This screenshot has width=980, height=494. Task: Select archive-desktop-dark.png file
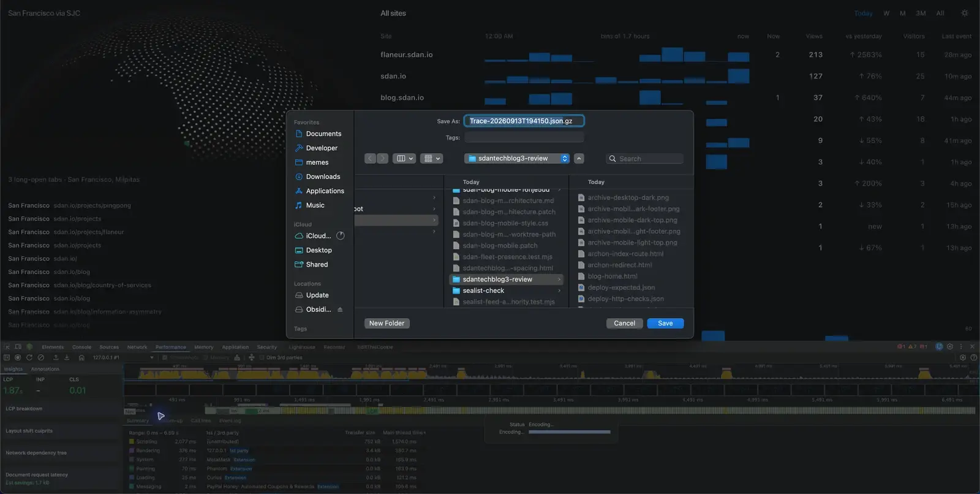coord(623,197)
